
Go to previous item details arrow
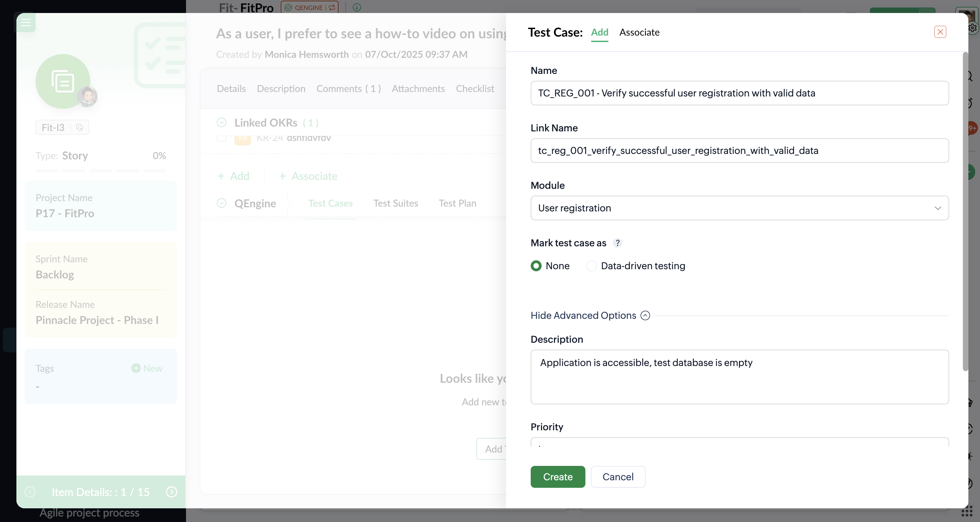[x=30, y=492]
